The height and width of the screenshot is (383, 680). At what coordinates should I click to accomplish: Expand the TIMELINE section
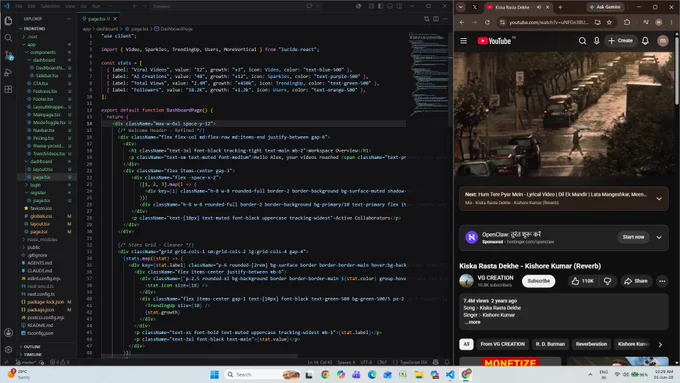pos(33,354)
